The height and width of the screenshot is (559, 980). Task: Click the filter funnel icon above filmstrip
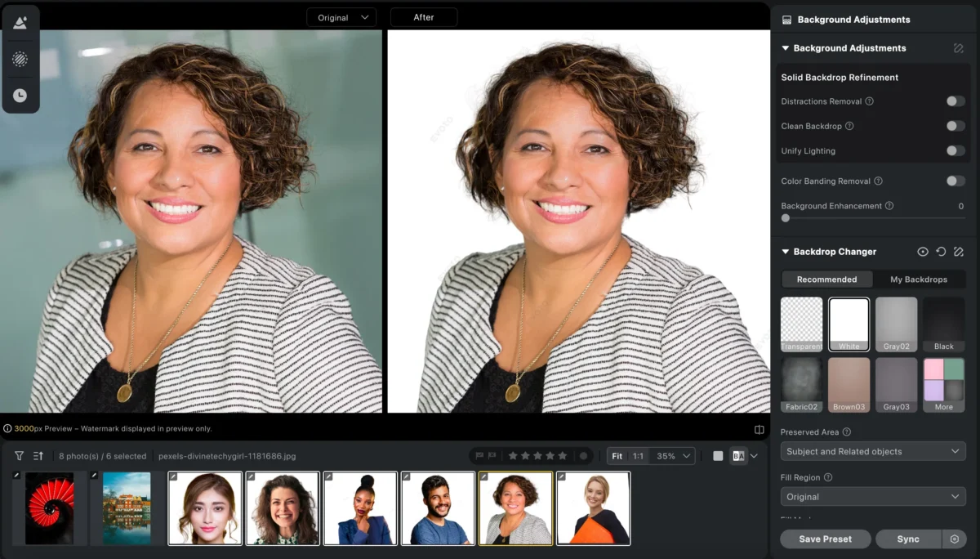click(20, 456)
